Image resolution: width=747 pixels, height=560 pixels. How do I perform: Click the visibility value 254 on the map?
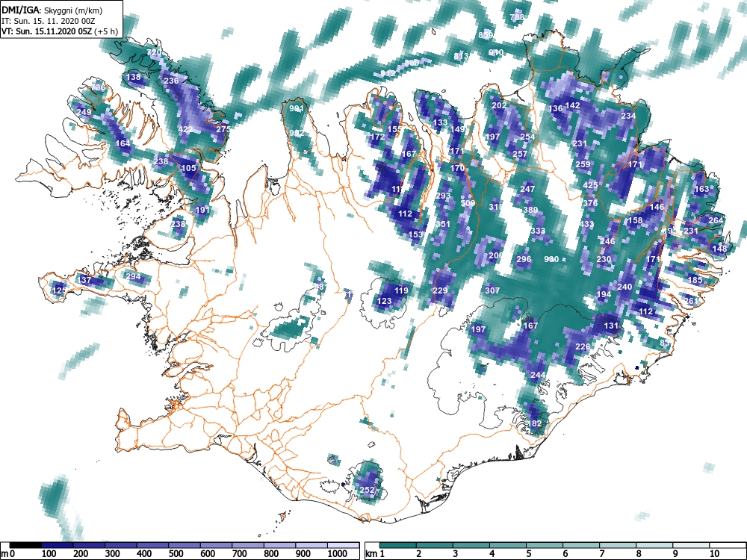pos(527,137)
